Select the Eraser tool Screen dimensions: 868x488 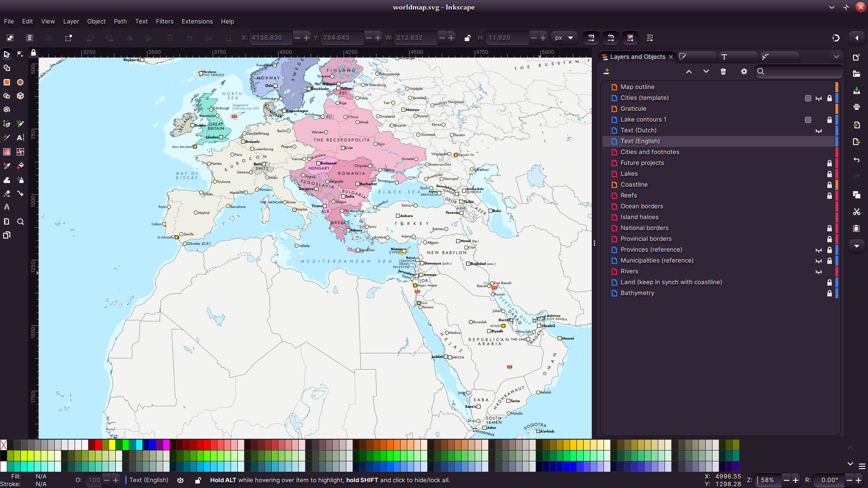(x=7, y=193)
